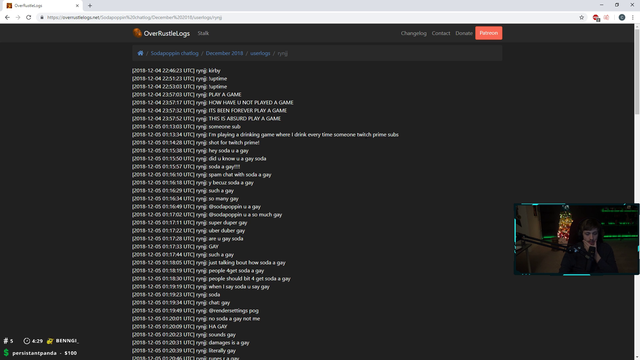Click the hash icon next to 5
This screenshot has height=360, width=640.
coord(6,341)
